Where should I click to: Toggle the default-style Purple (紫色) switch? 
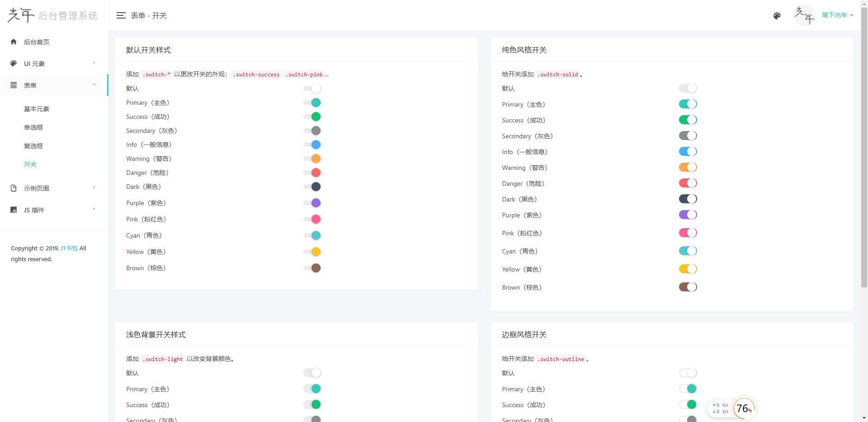click(312, 203)
